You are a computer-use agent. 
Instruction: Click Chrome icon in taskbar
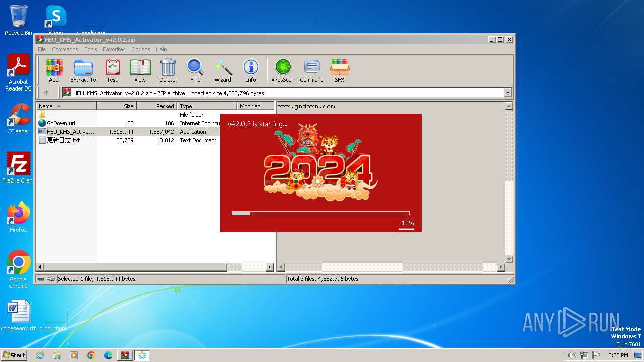pyautogui.click(x=91, y=355)
